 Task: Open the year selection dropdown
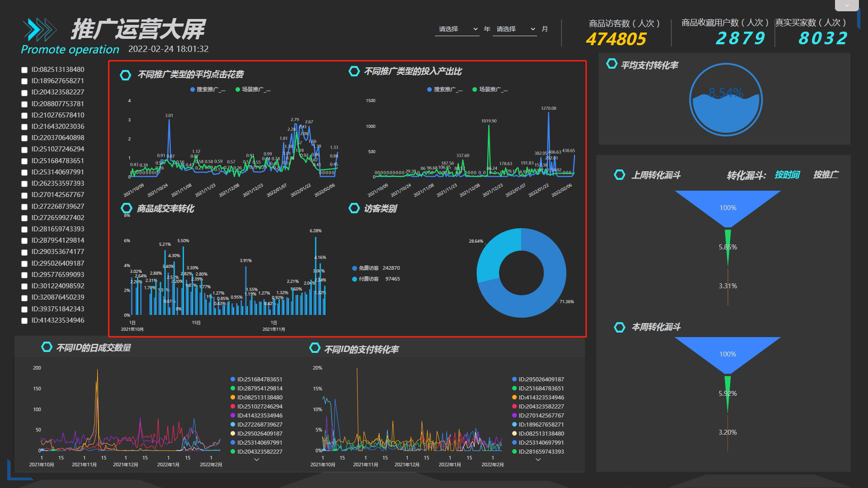pyautogui.click(x=457, y=29)
